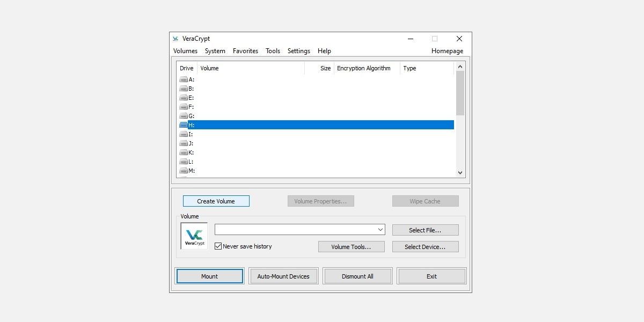Click the Select Device... button
Screen dimensions: 644x322
[425, 247]
